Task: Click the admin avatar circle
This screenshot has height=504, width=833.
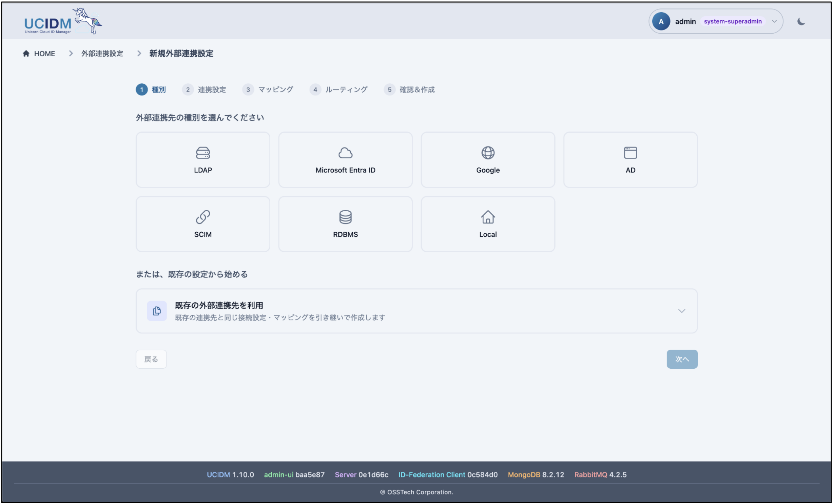Action: point(661,21)
